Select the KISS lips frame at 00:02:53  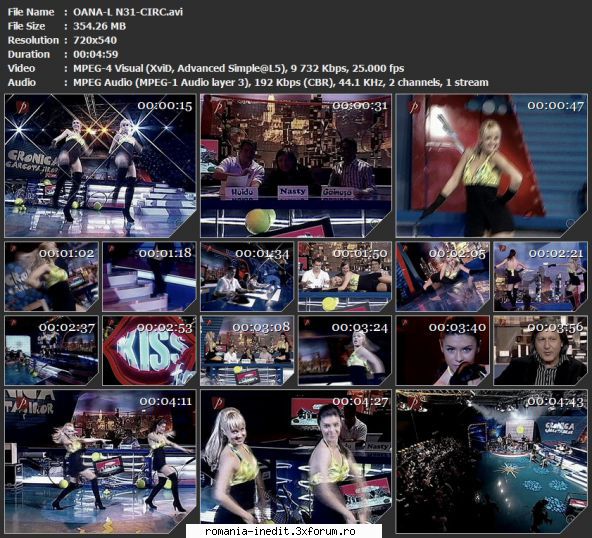click(149, 350)
